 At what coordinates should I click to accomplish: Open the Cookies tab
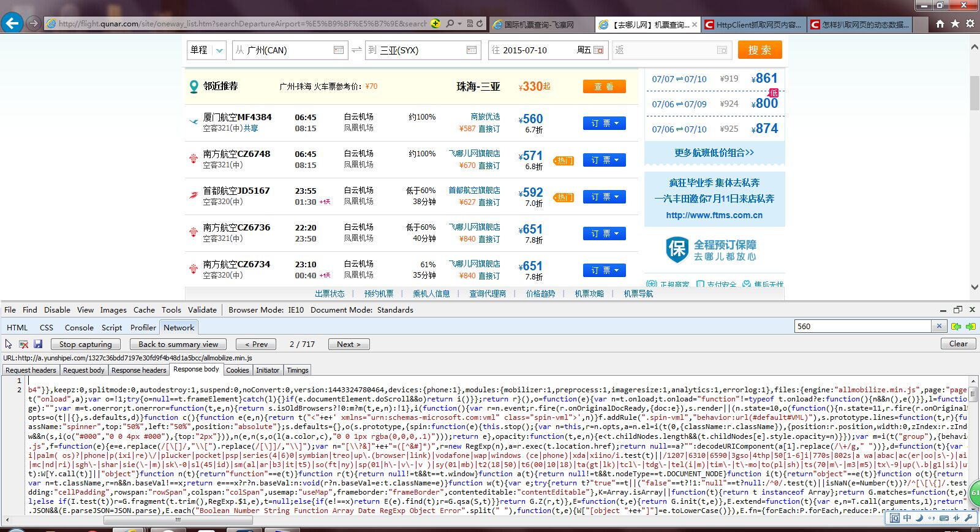coord(238,370)
